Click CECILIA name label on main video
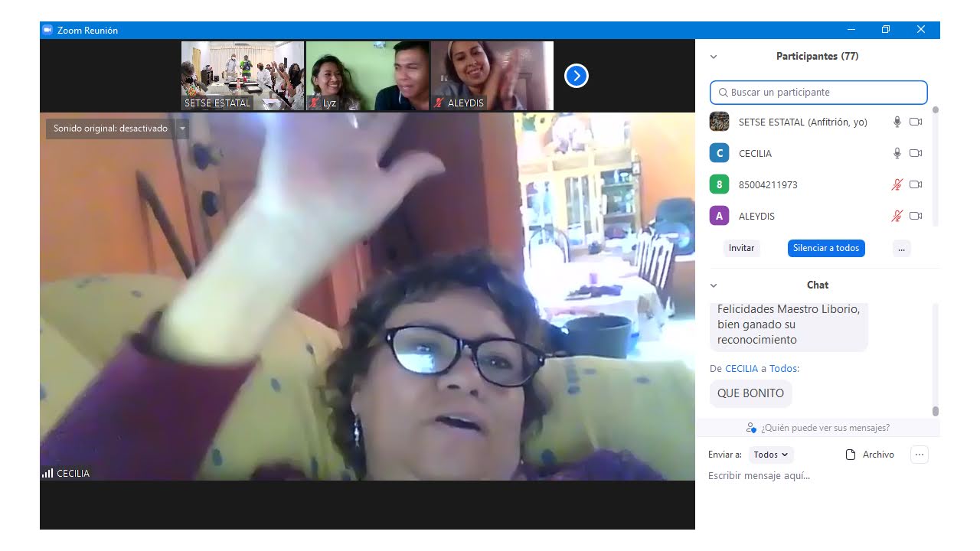Screen dimensions: 980x551 pyautogui.click(x=73, y=474)
